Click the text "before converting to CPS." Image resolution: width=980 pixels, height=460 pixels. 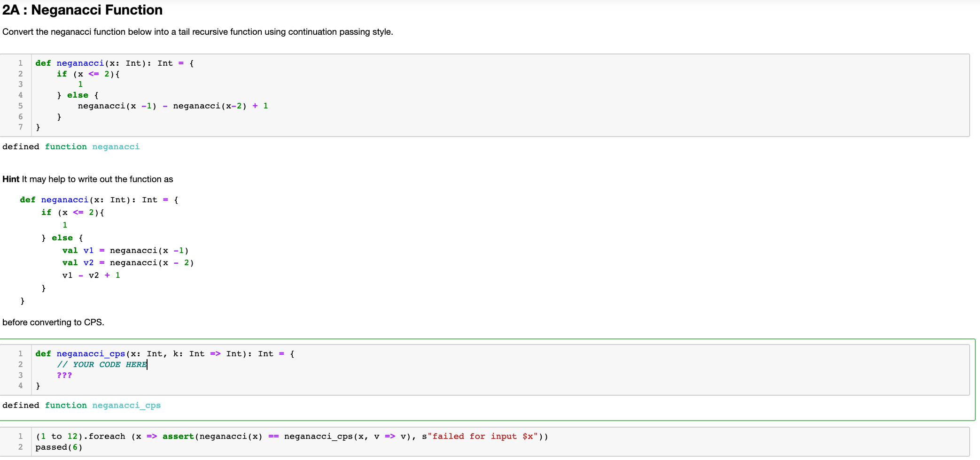(x=54, y=322)
